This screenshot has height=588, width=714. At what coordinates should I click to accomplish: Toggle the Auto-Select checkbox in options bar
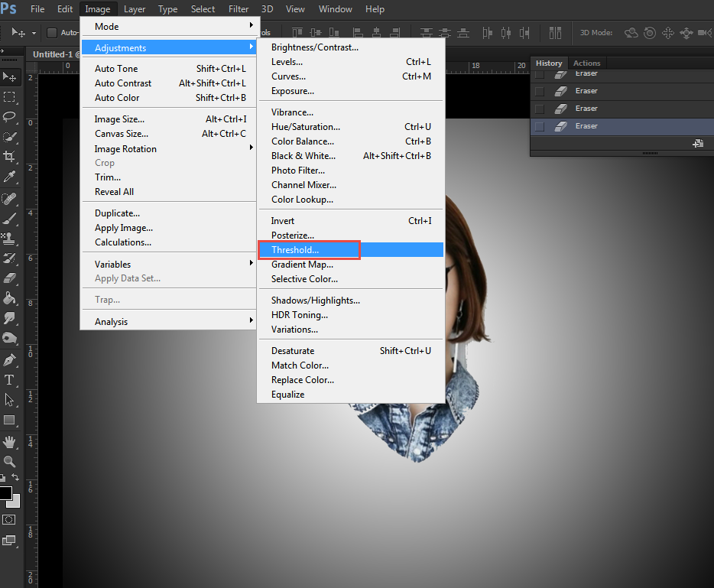tap(52, 33)
